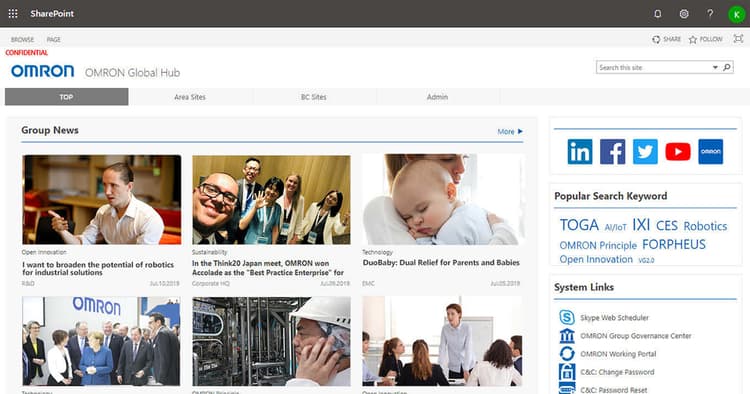This screenshot has width=750, height=394.
Task: Open the PAGE ribbon tab
Action: tap(54, 40)
